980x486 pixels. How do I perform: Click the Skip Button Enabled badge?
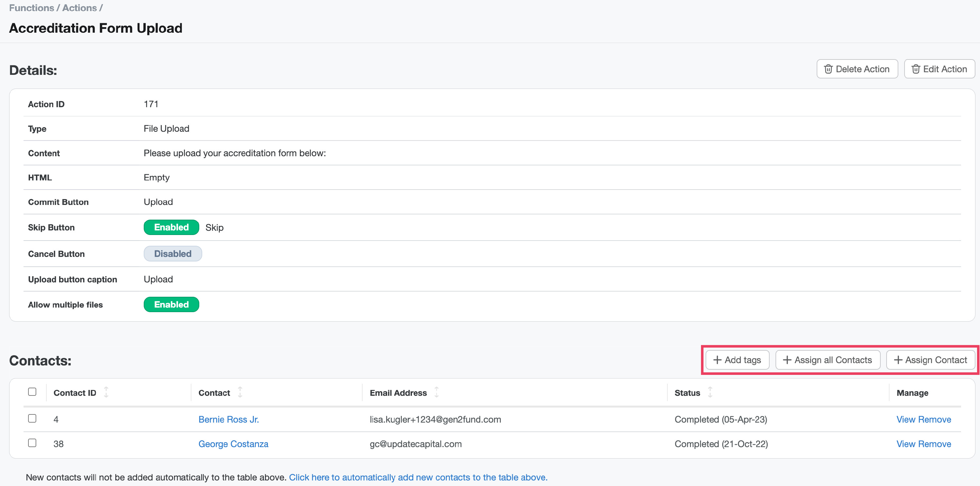click(171, 227)
